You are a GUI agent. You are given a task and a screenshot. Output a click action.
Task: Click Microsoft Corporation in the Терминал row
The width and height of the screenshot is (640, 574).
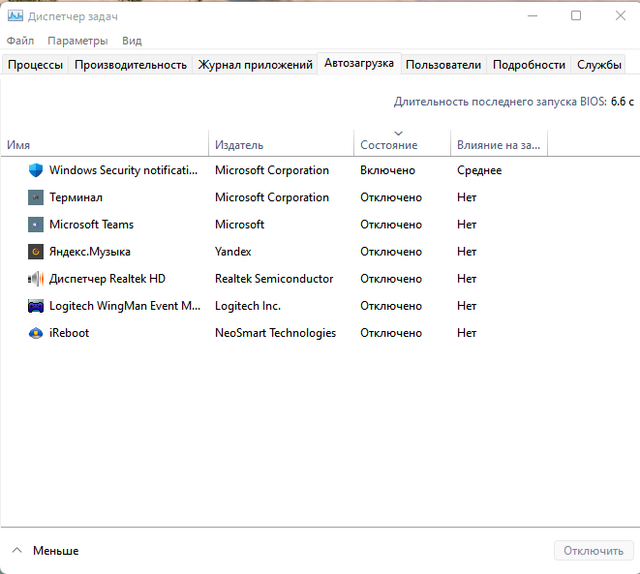point(272,197)
